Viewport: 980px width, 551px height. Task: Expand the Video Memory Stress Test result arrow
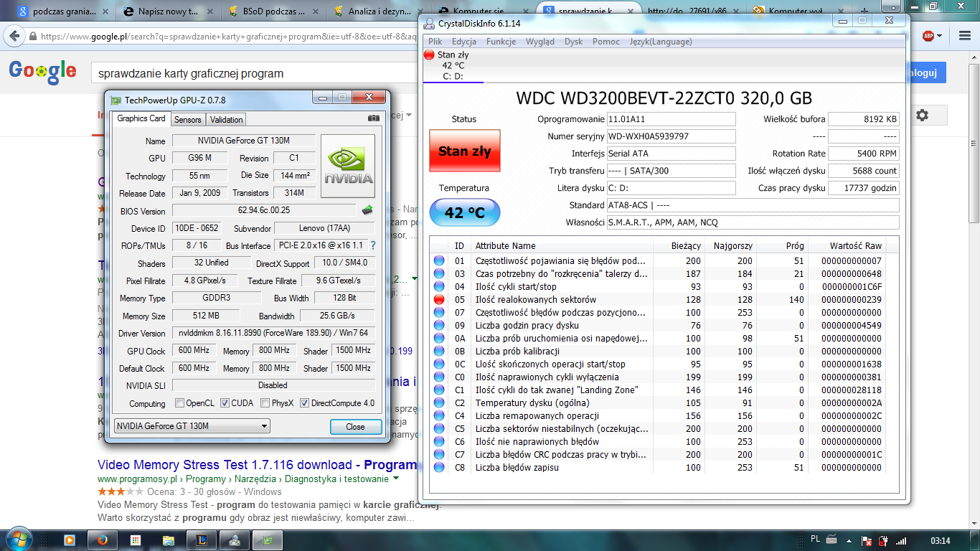tap(395, 479)
